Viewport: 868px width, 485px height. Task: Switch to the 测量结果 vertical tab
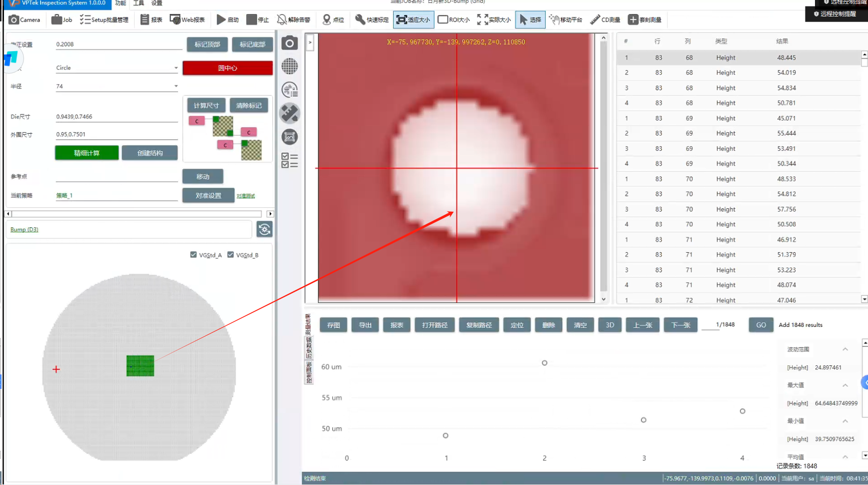(308, 324)
